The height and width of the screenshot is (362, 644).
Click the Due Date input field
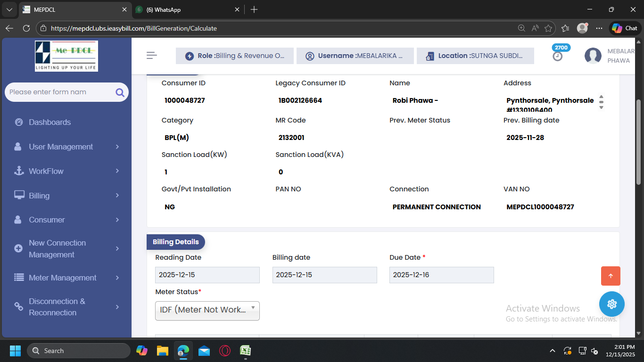coord(441,275)
